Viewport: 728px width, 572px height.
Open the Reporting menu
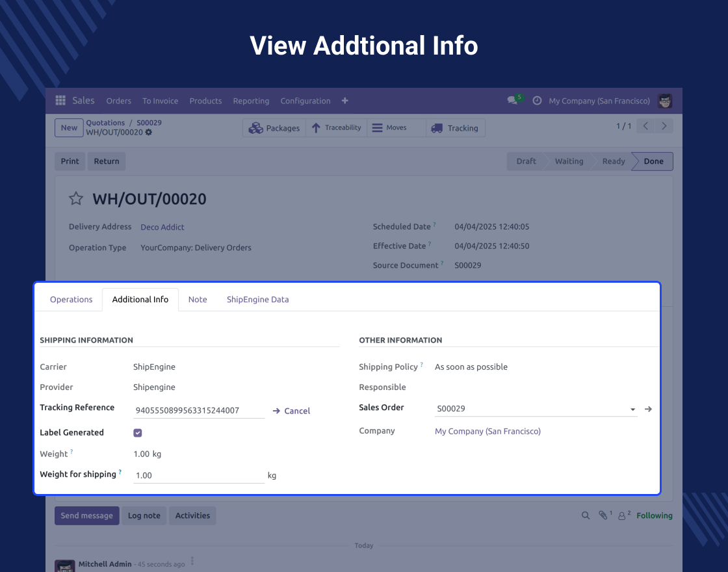[x=251, y=101]
